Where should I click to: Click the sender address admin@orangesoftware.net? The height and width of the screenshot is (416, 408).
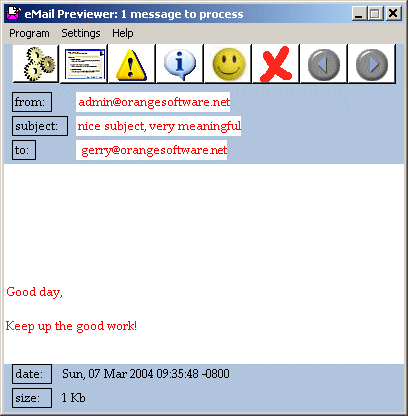pyautogui.click(x=153, y=102)
